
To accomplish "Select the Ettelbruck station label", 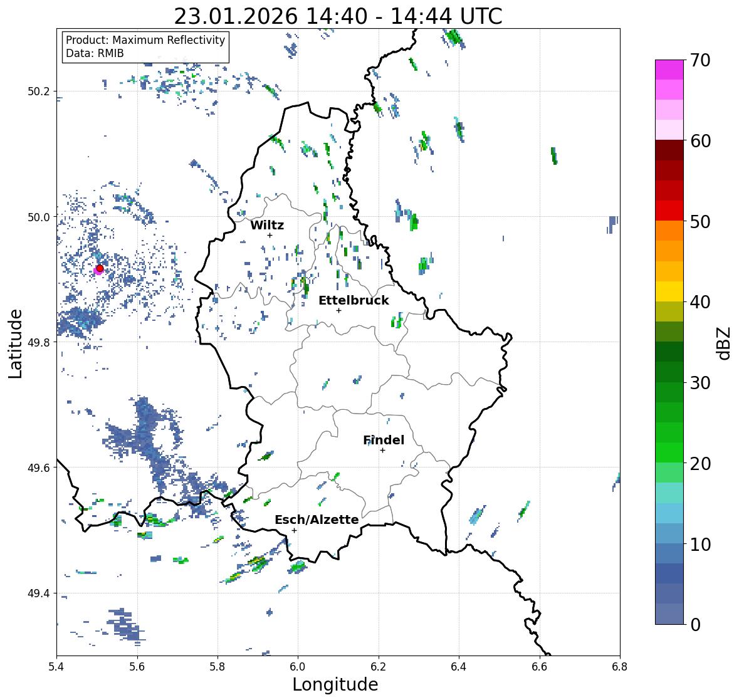I will coord(354,301).
